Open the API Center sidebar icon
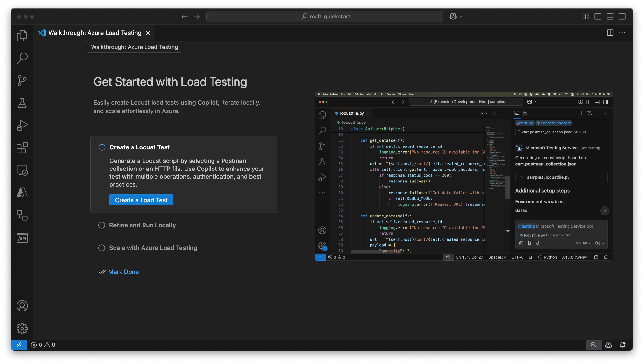Screen dimensions: 644x364 pyautogui.click(x=22, y=238)
